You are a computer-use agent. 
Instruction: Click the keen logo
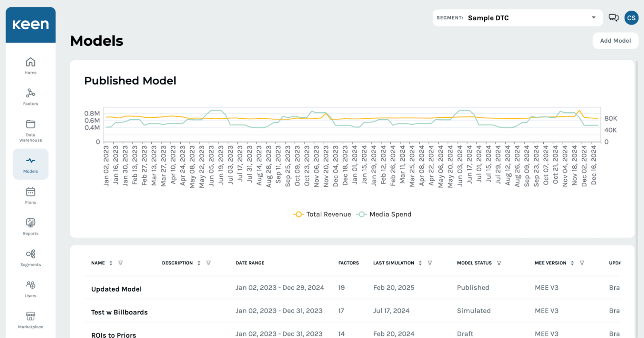[30, 25]
